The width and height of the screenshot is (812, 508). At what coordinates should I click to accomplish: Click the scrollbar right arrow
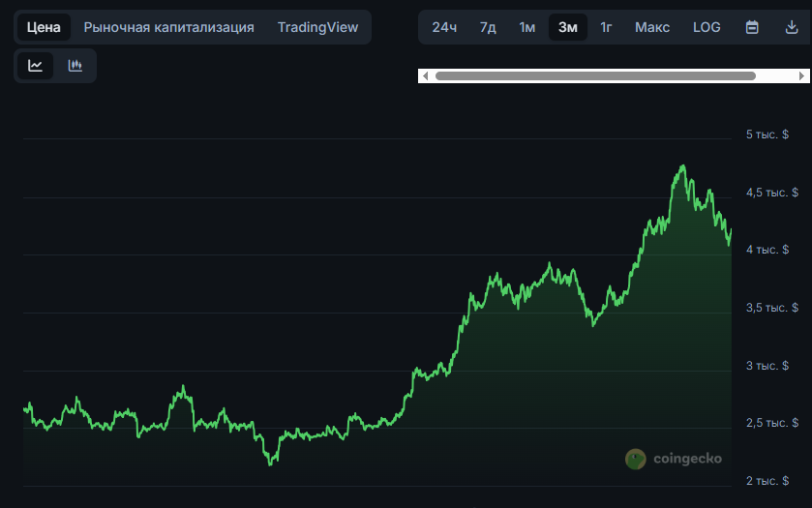click(800, 75)
